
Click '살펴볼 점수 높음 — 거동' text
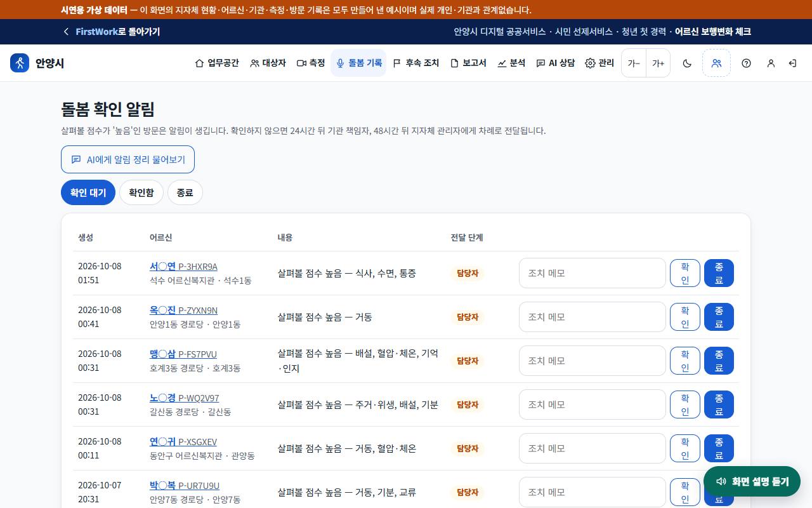pos(325,317)
